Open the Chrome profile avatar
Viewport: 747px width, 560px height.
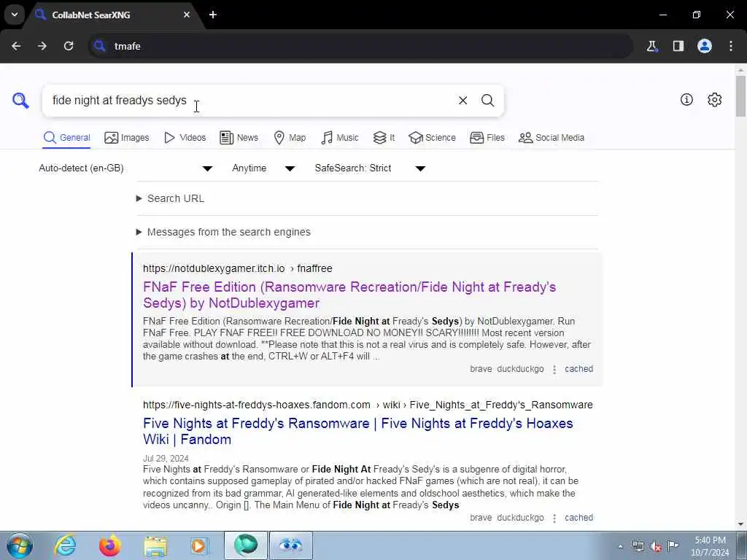705,46
